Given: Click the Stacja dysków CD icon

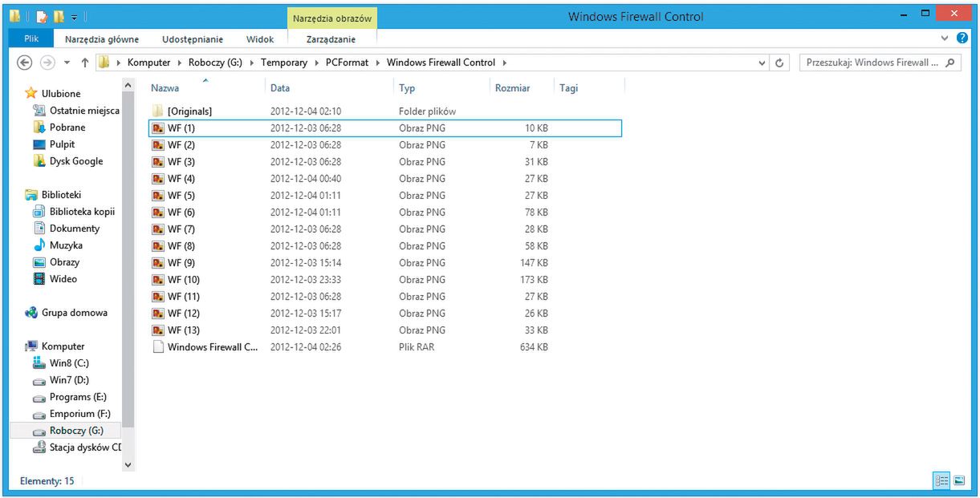Looking at the screenshot, I should click(x=39, y=447).
